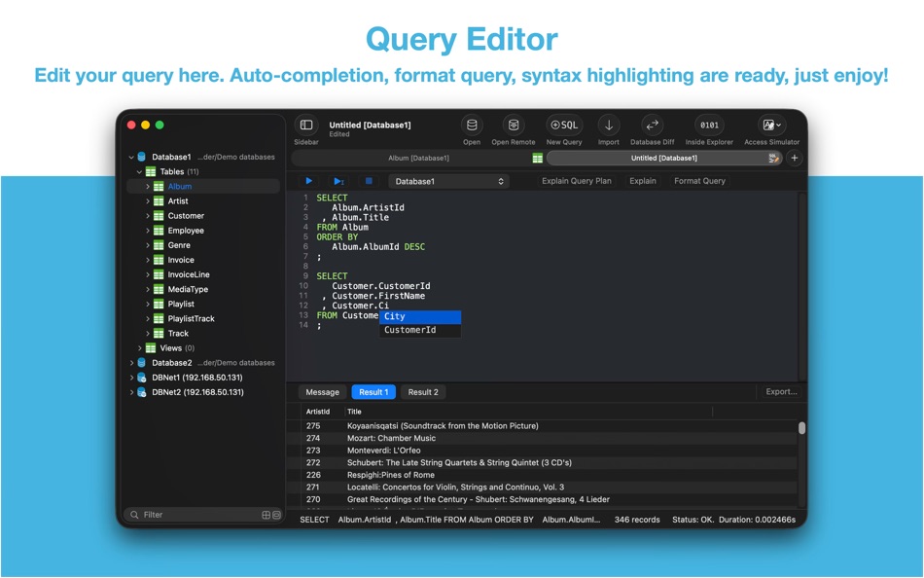Open Database Diff tool
Screen dimensions: 924x578
point(652,125)
